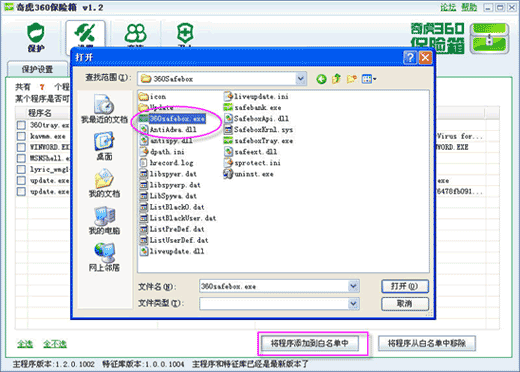This screenshot has width=520, height=372.
Task: Check the first update.exe checkbox
Action: tap(21, 181)
